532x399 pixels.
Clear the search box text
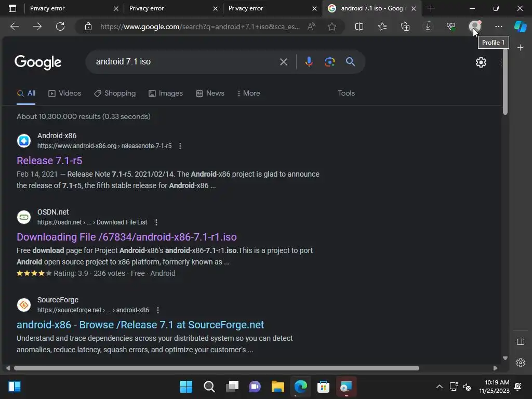click(x=283, y=62)
